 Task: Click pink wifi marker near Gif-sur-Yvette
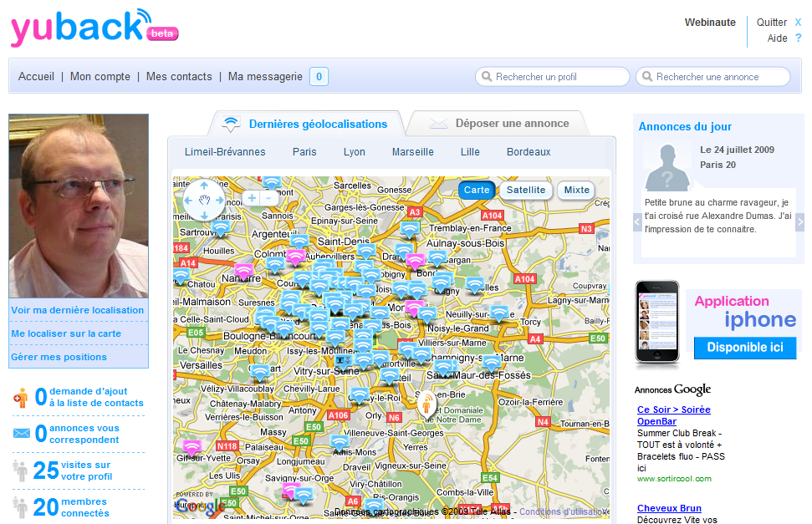[x=192, y=448]
